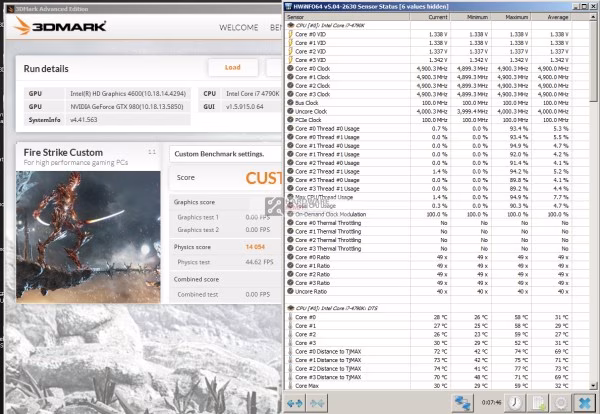The height and width of the screenshot is (414, 600).
Task: Open the network remote monitoring icon in HWiNFO
Action: [x=462, y=403]
